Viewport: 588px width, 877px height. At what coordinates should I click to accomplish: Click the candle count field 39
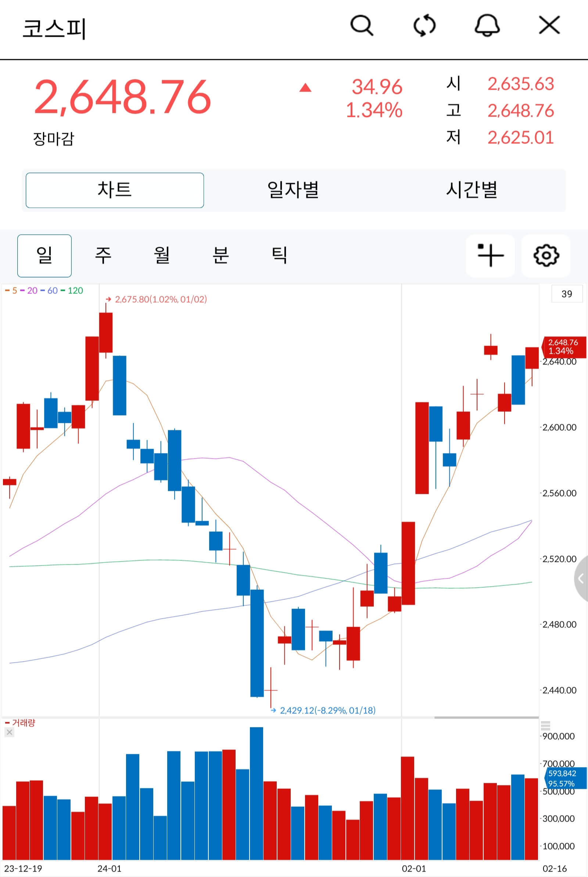(567, 294)
